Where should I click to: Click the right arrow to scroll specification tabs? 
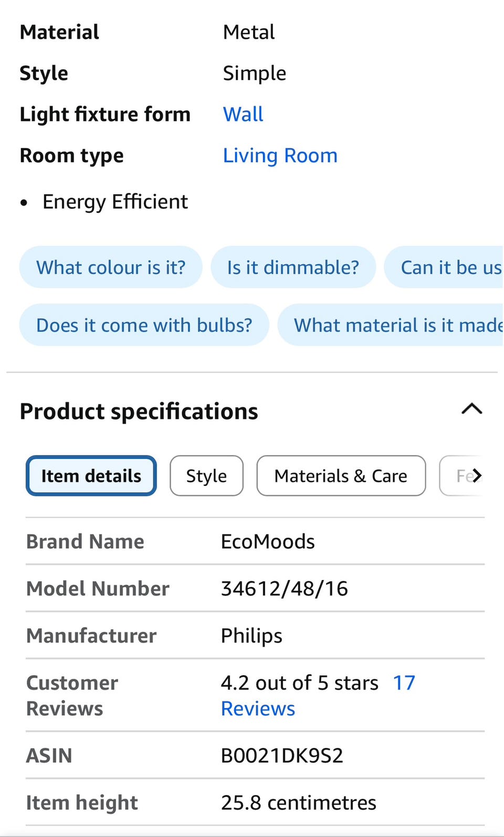click(x=476, y=476)
